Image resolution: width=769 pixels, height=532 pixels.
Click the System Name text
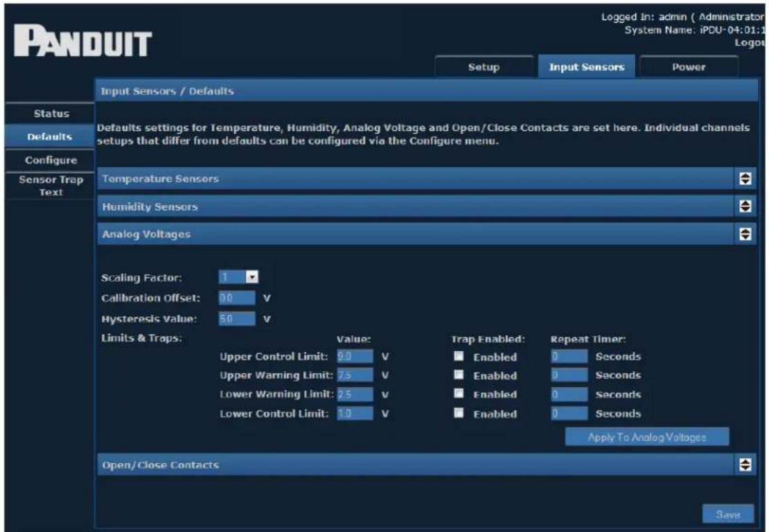coord(694,30)
